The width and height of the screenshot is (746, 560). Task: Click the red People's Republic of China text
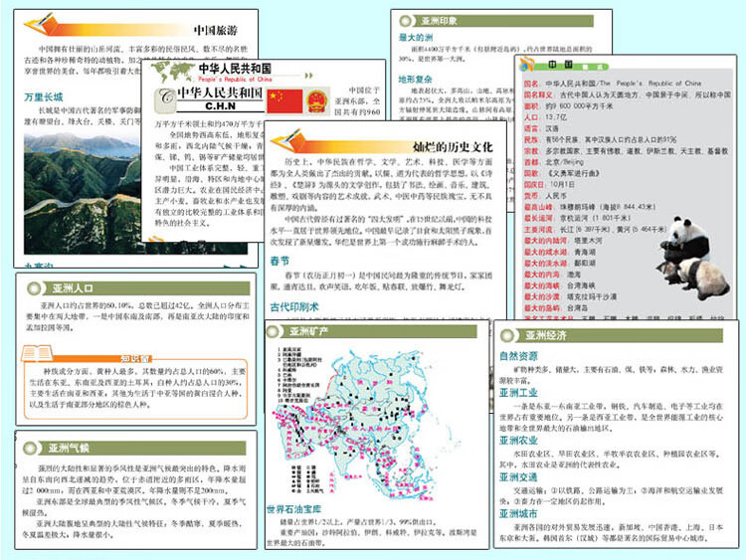[235, 79]
